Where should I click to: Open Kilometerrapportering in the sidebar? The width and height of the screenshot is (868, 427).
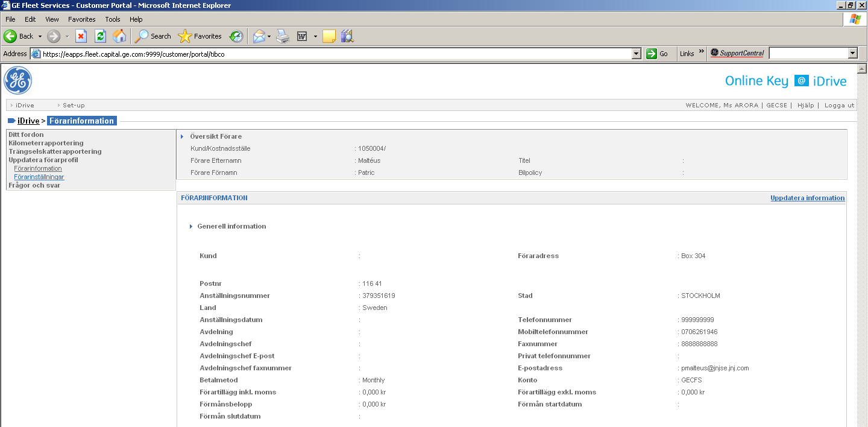click(46, 143)
